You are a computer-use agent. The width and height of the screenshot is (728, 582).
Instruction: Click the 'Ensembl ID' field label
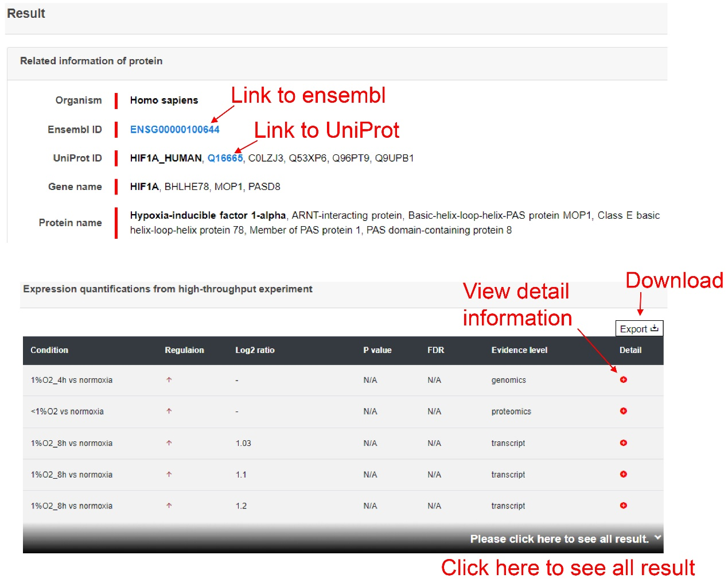(x=75, y=130)
